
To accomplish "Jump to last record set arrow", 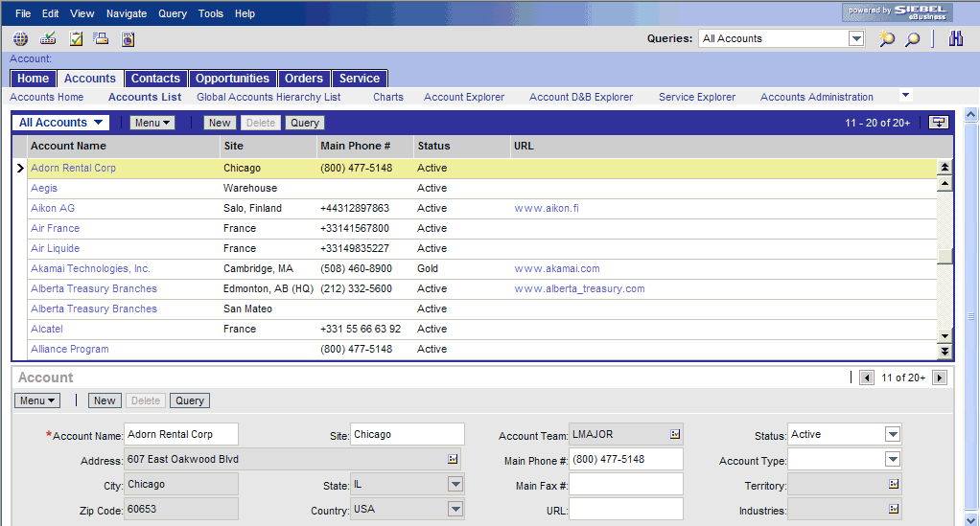I will coord(945,352).
